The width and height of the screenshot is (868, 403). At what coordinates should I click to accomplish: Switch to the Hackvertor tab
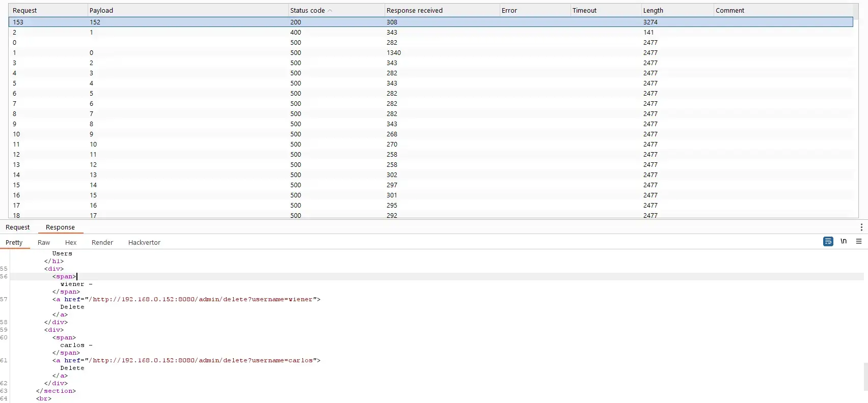144,243
